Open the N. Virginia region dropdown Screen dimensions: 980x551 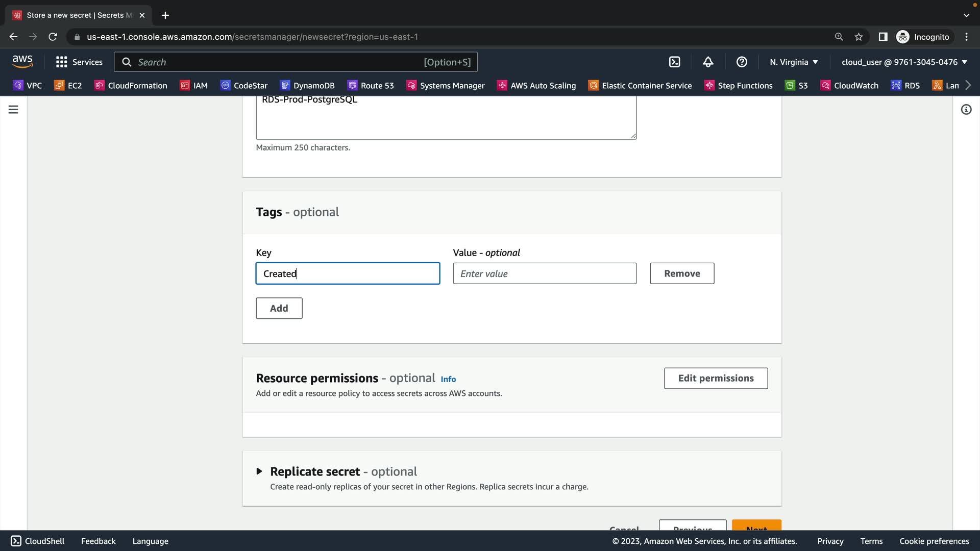(x=794, y=62)
